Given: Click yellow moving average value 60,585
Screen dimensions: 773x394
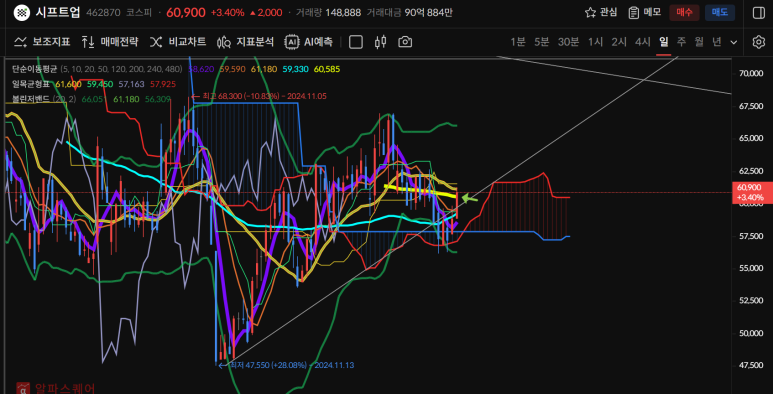Looking at the screenshot, I should (x=327, y=69).
